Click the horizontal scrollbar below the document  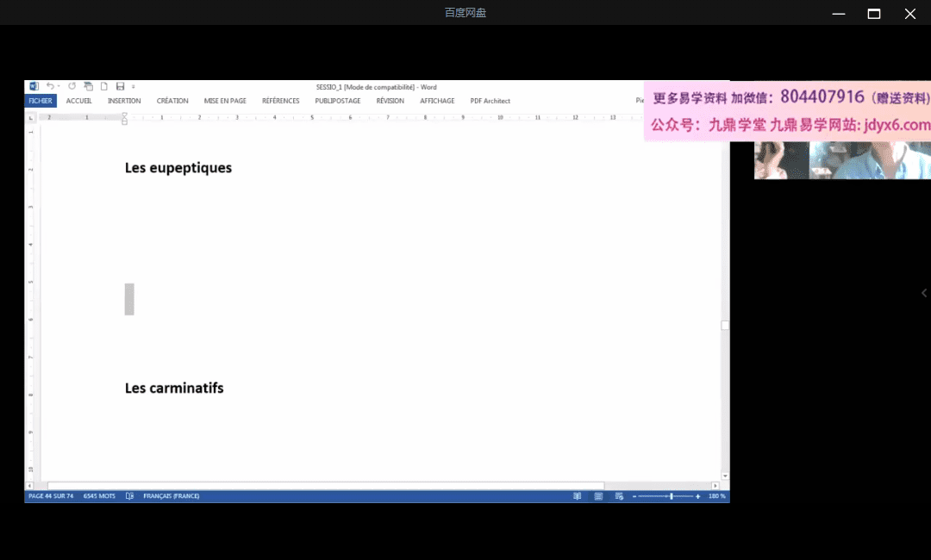click(x=326, y=486)
